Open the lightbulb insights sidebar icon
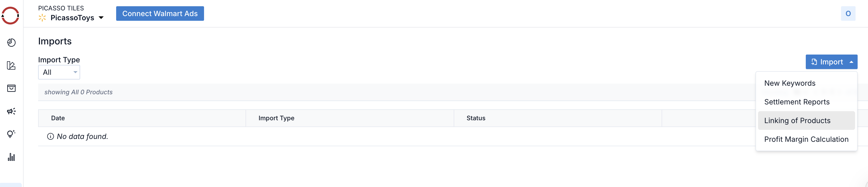This screenshot has width=868, height=187. point(11,134)
